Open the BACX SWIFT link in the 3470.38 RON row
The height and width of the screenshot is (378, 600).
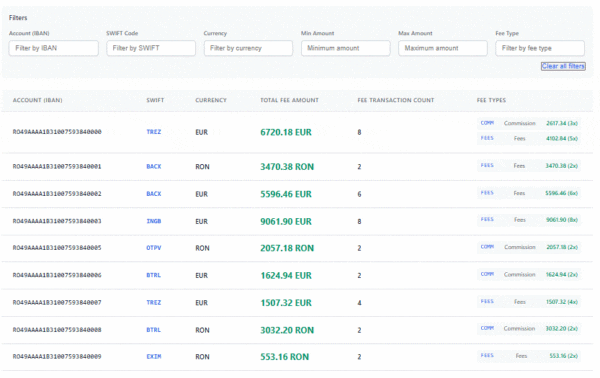click(x=153, y=166)
